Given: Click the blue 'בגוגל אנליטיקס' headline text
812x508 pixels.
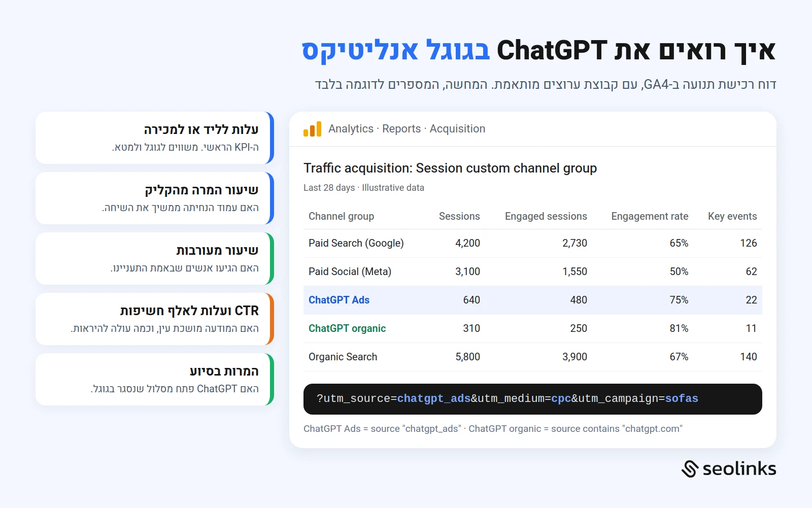Looking at the screenshot, I should coord(396,51).
